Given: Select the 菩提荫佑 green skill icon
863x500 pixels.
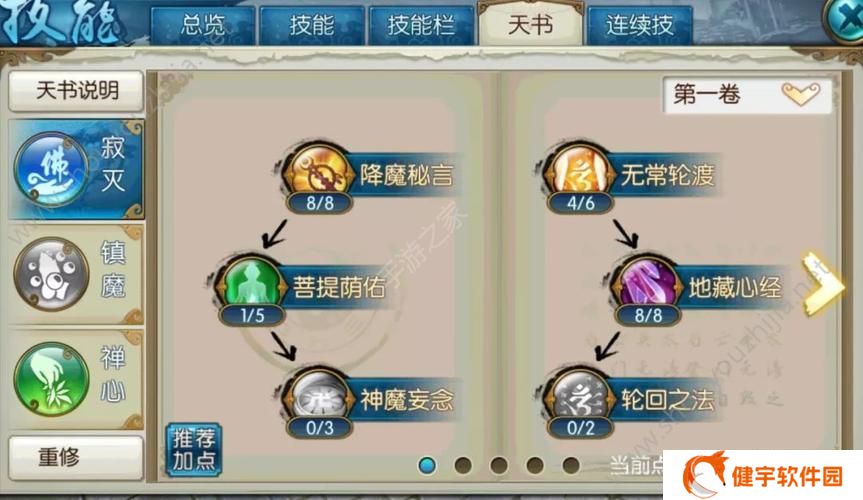Looking at the screenshot, I should pos(252,286).
